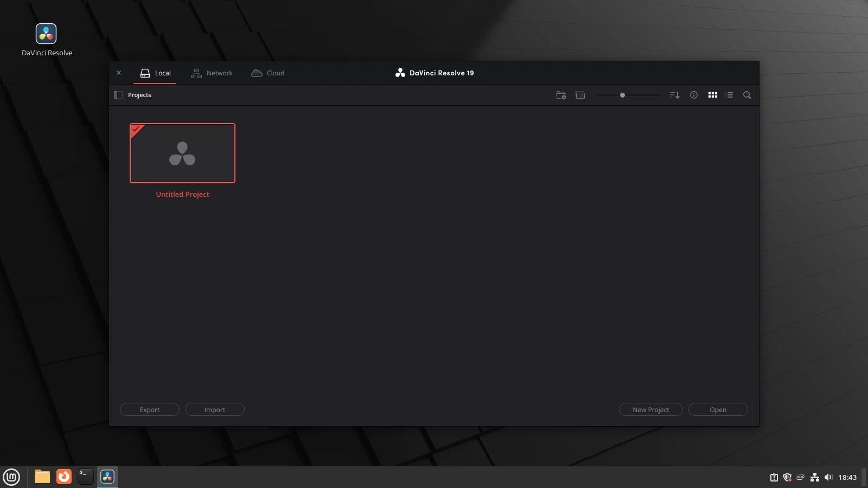Viewport: 868px width, 488px height.
Task: Click the New Project button
Action: coord(650,409)
